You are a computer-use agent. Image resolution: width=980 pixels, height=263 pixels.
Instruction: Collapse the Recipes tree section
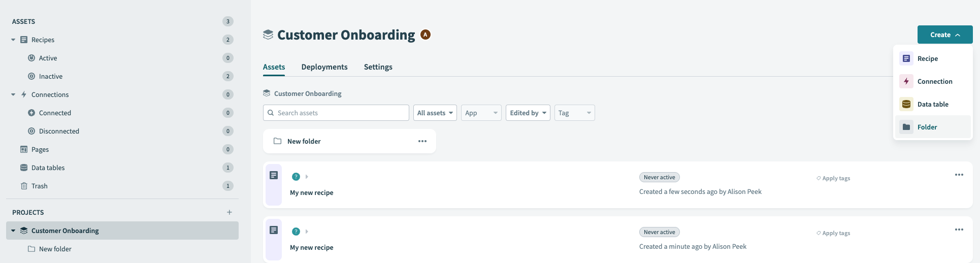[13, 40]
